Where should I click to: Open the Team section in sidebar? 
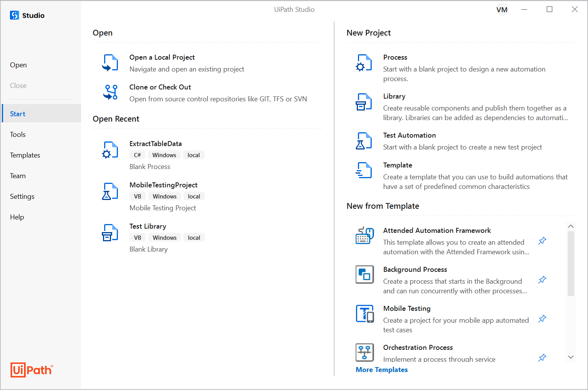[18, 175]
